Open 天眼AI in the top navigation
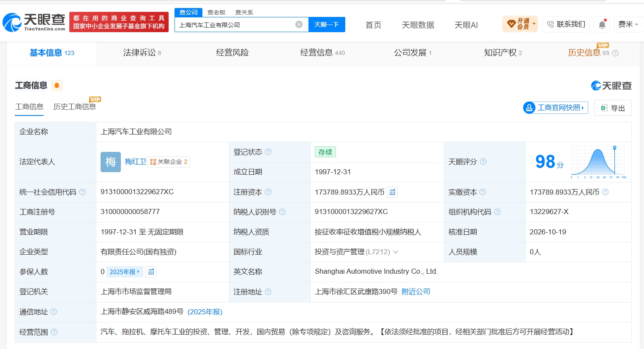This screenshot has width=644, height=349. pos(466,25)
